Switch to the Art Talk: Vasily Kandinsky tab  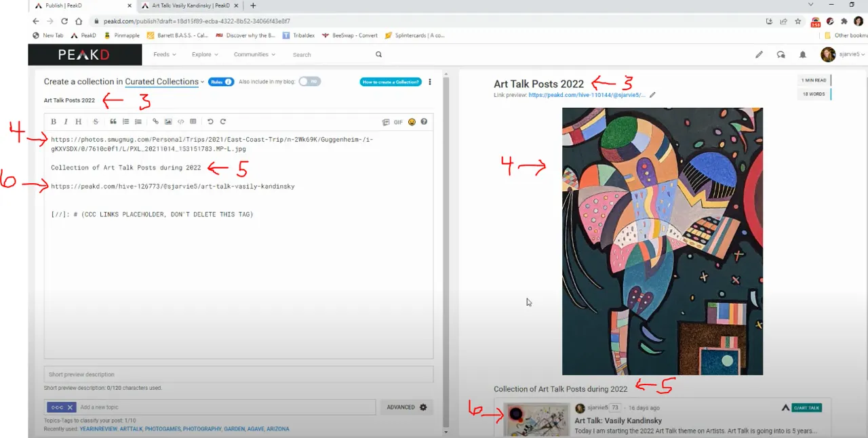point(190,5)
